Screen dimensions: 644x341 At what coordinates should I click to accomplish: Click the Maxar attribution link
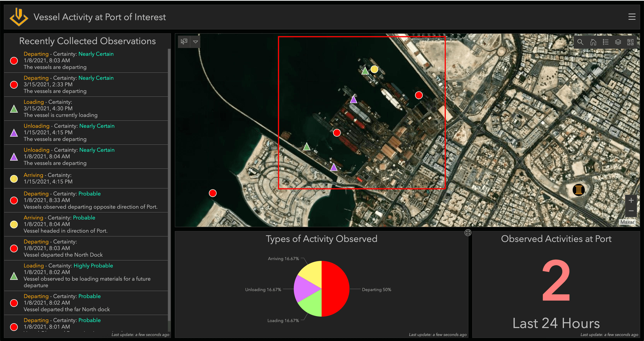[x=628, y=222]
